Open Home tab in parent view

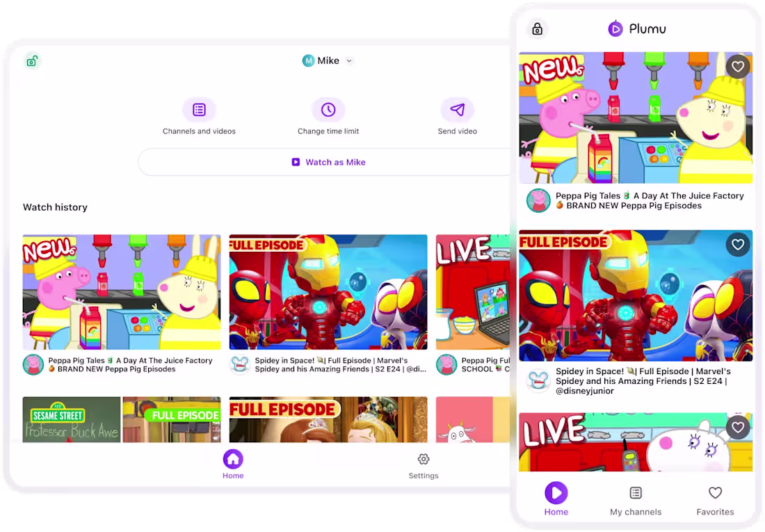233,464
